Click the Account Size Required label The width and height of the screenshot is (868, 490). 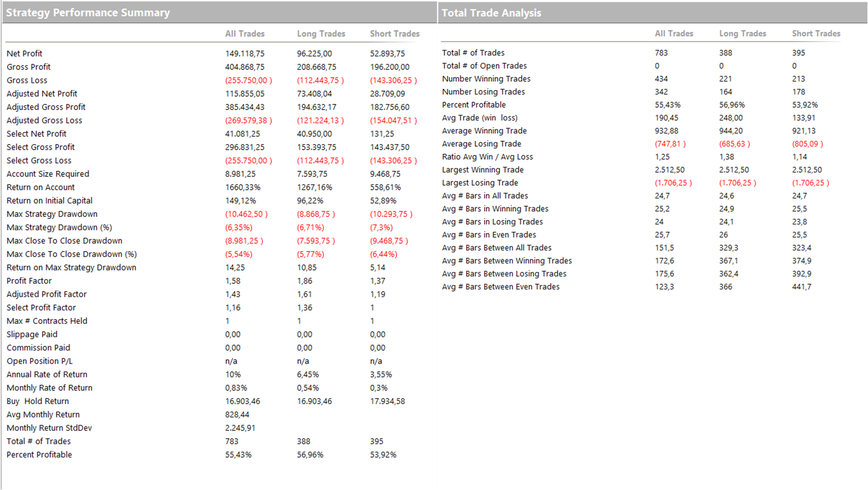click(x=48, y=174)
